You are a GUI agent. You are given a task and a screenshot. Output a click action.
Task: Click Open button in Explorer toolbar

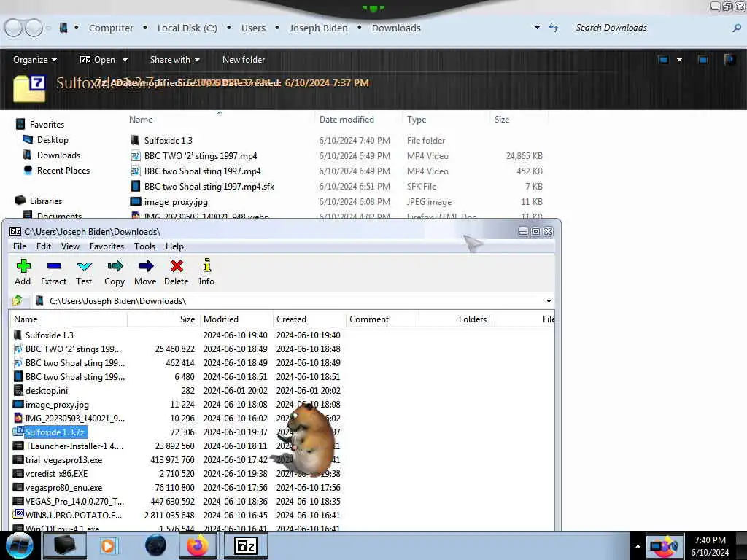coord(98,60)
